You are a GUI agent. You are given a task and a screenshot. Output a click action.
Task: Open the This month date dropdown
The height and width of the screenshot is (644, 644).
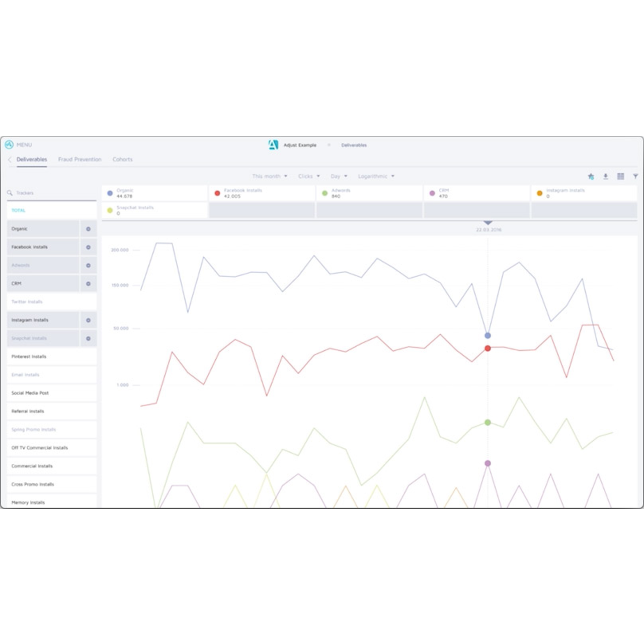click(270, 177)
